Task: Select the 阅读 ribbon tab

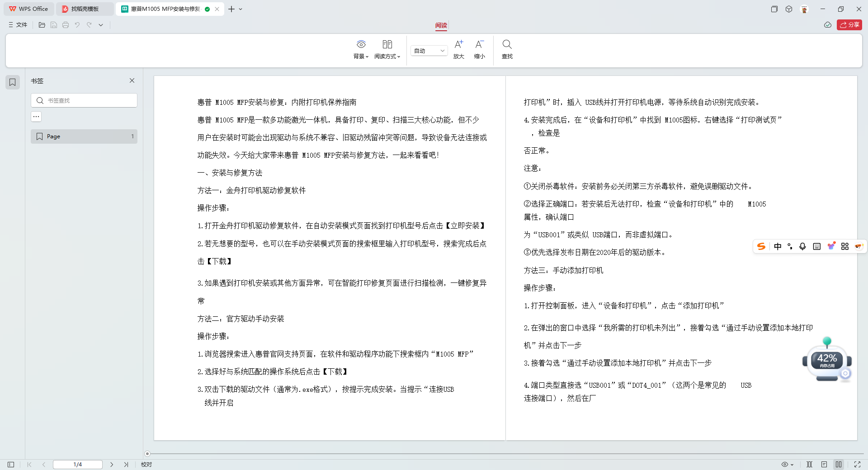Action: coord(441,25)
